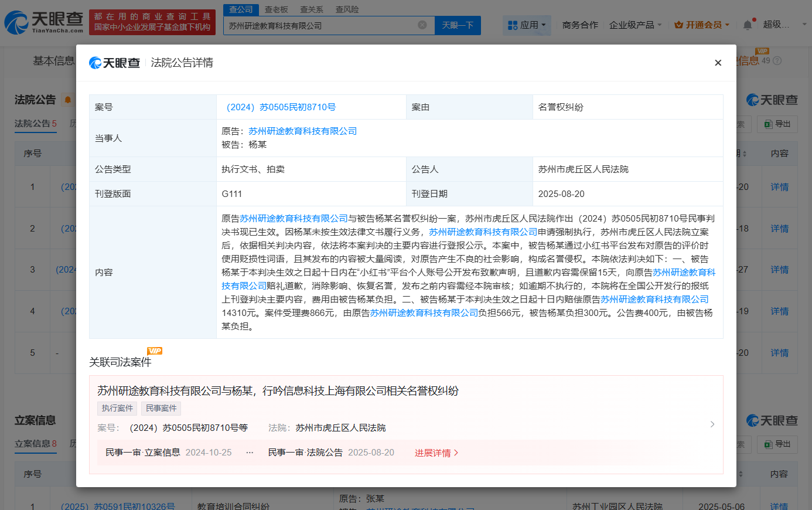Select the 查关系 search tab
812x510 pixels.
pos(311,9)
